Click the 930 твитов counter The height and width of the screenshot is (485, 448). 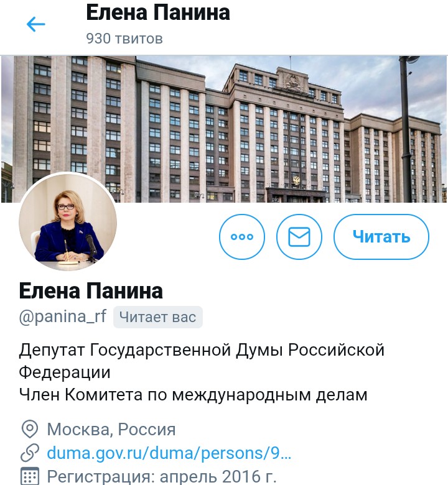124,39
